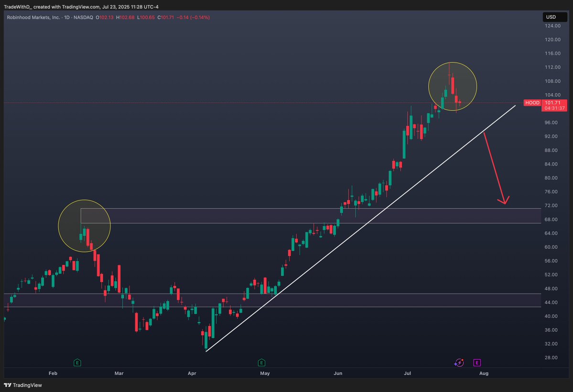Image resolution: width=573 pixels, height=392 pixels.
Task: Click the 80.00 price axis label
Action: click(551, 178)
